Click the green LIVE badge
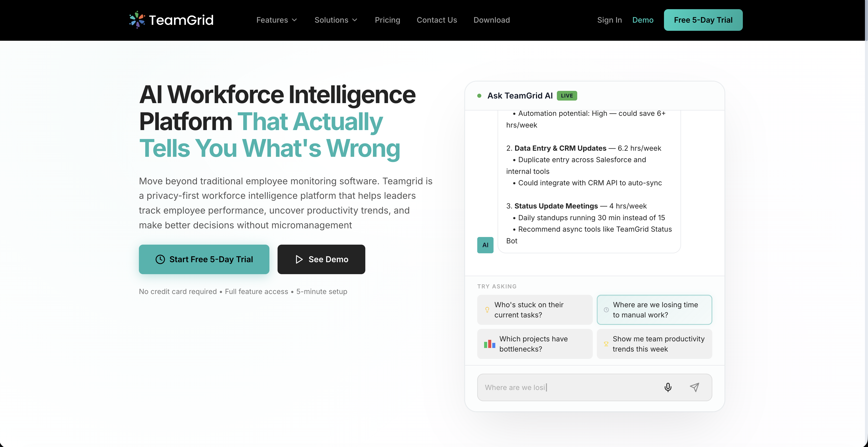868x447 pixels. click(567, 96)
